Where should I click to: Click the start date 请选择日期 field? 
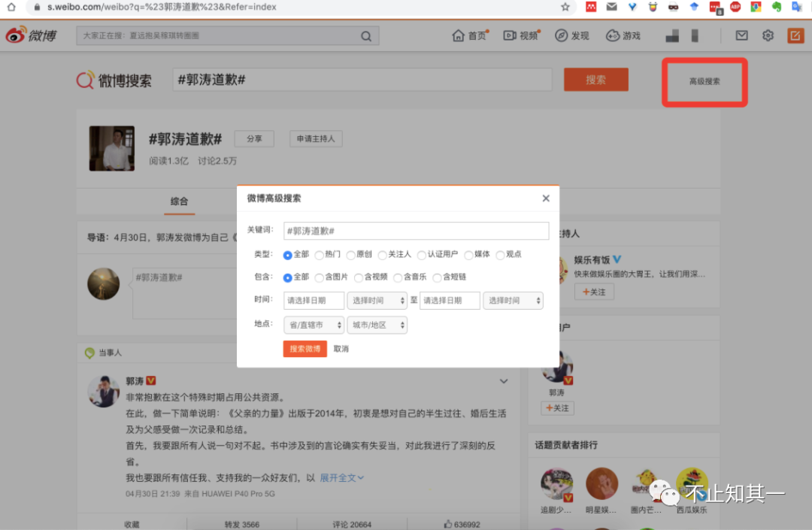(314, 301)
